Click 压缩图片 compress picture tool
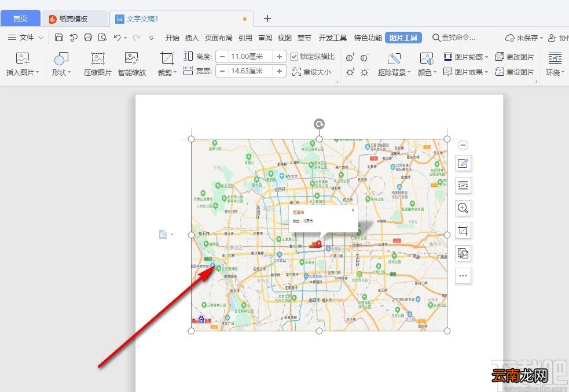This screenshot has width=569, height=392. (98, 64)
